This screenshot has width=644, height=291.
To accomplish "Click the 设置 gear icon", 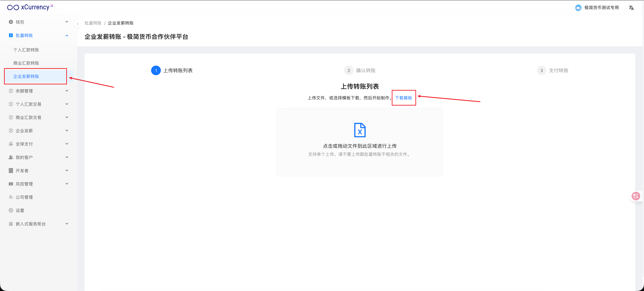I will 11,210.
